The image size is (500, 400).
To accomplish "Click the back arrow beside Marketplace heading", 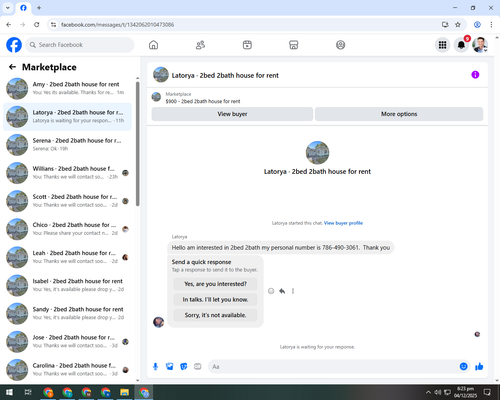I will (12, 67).
